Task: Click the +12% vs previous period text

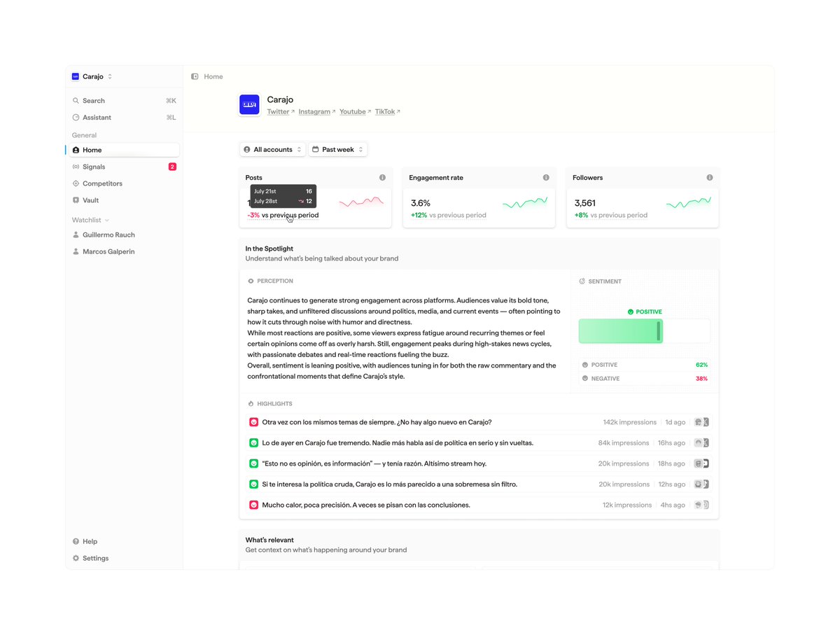Action: coord(449,216)
